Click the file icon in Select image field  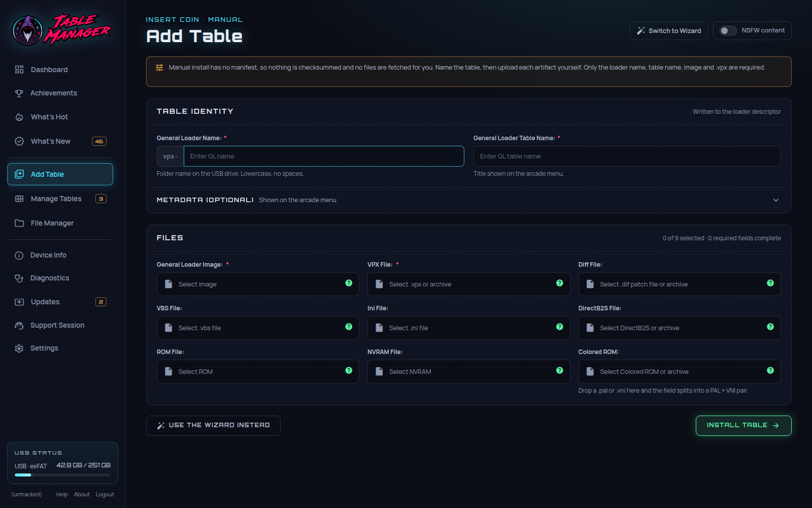(168, 284)
